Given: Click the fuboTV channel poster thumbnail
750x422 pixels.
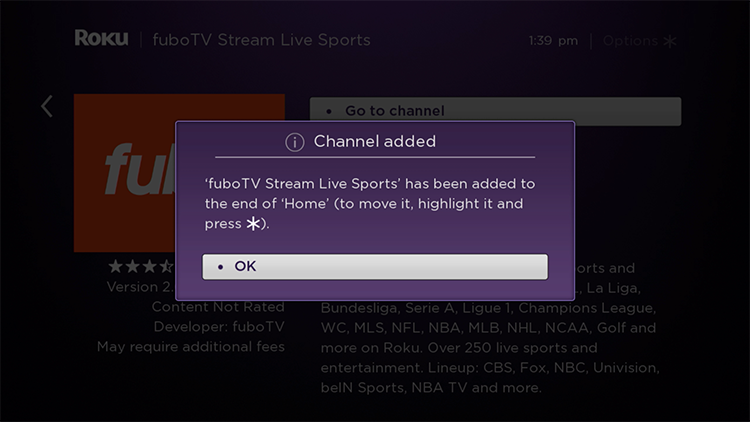Looking at the screenshot, I should [125, 173].
